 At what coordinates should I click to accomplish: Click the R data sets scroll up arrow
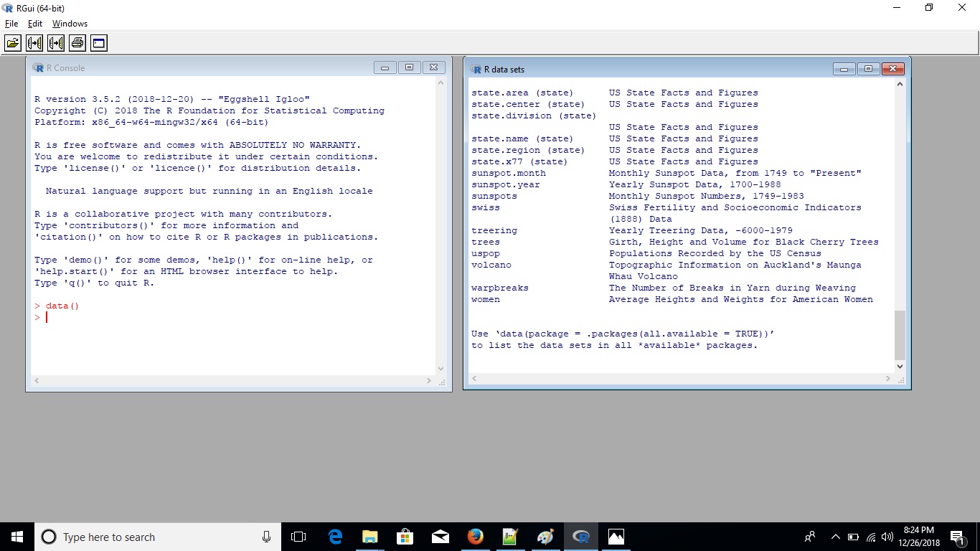(x=900, y=84)
